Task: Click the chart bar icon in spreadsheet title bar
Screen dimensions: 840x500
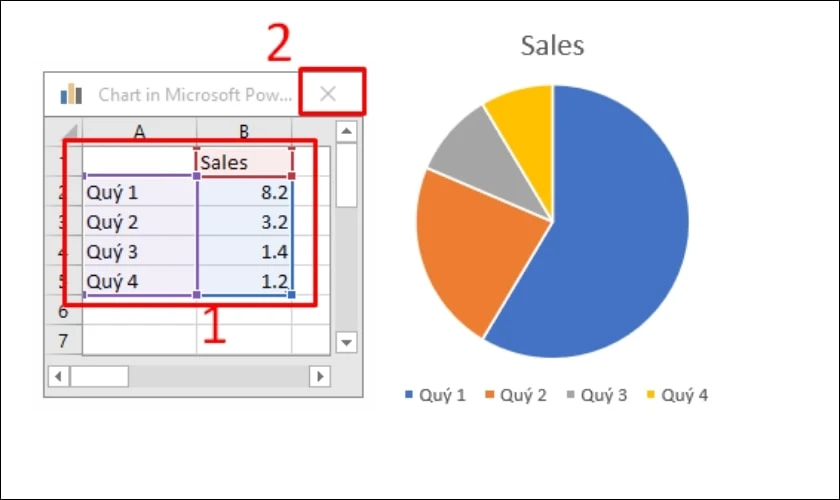Action: coord(71,94)
